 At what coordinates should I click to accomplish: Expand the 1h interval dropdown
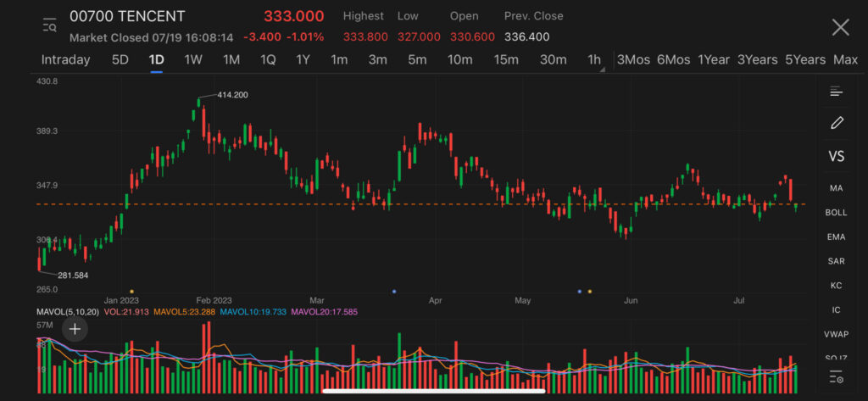tap(594, 60)
